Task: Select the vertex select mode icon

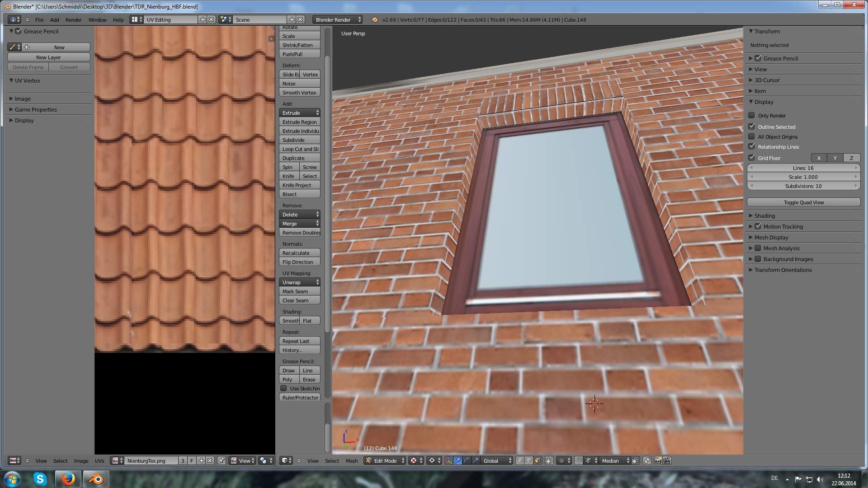Action: point(520,460)
